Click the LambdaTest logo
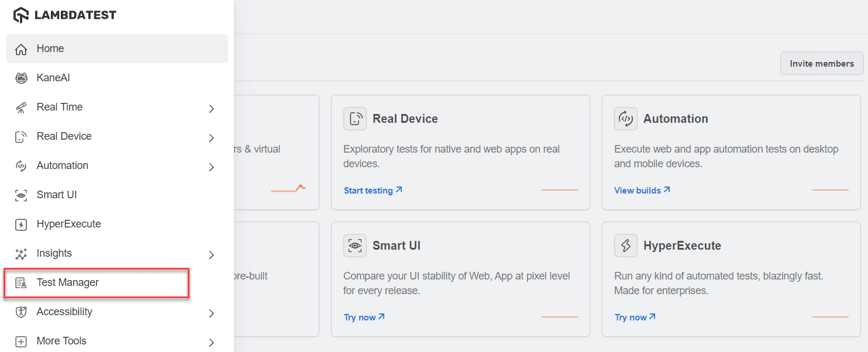Image resolution: width=868 pixels, height=352 pixels. pos(64,14)
